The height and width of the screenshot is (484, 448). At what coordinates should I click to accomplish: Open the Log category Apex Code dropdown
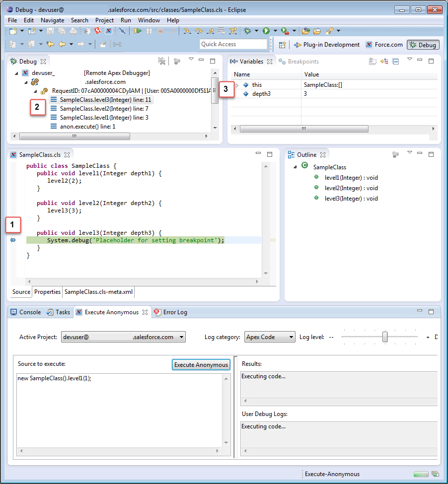tap(270, 337)
